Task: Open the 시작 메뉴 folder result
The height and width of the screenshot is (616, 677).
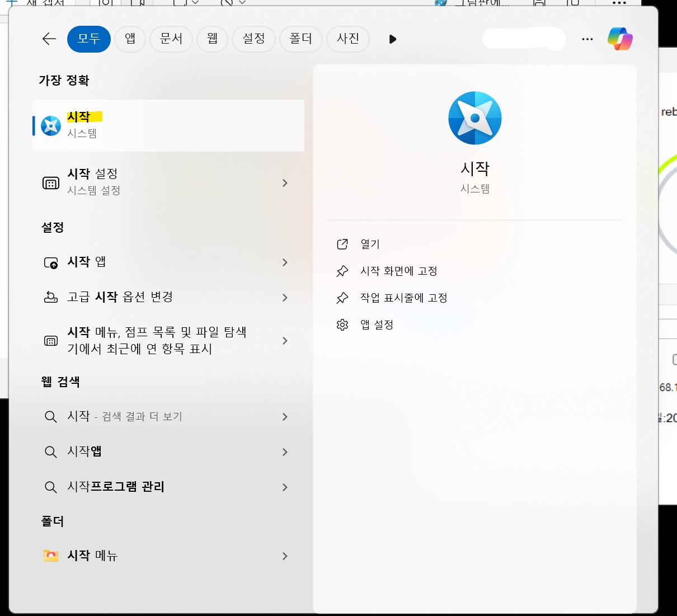Action: click(x=168, y=556)
